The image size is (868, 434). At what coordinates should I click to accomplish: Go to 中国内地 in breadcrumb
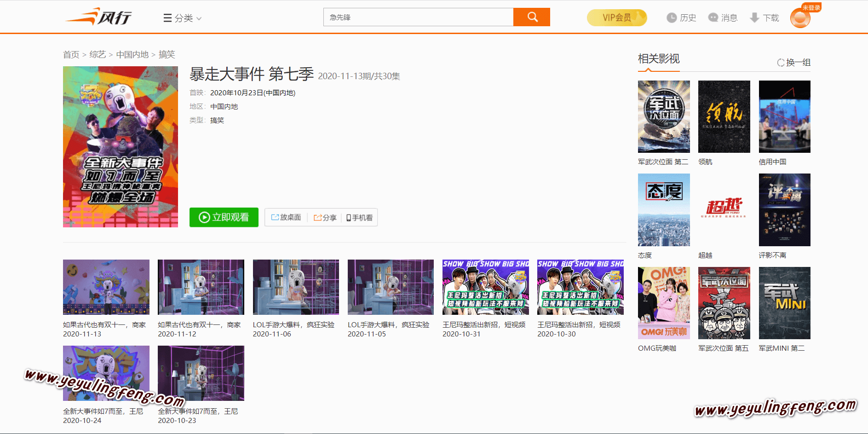(x=132, y=54)
